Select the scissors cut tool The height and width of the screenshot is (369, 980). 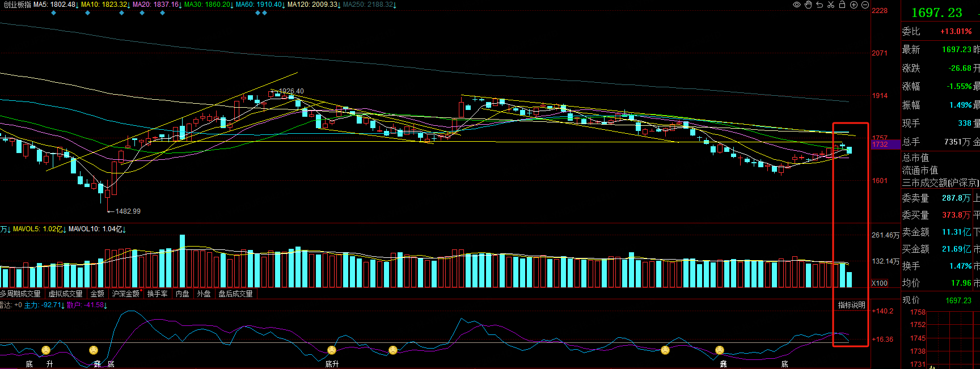click(831, 5)
